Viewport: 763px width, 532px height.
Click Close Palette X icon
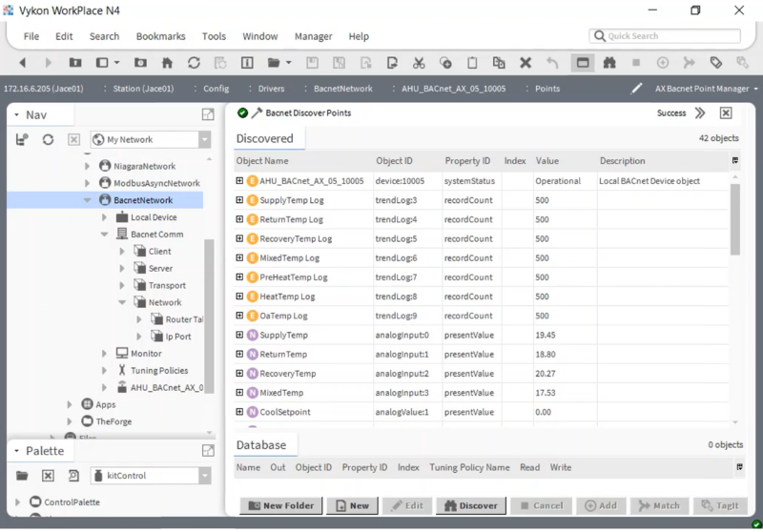point(48,476)
